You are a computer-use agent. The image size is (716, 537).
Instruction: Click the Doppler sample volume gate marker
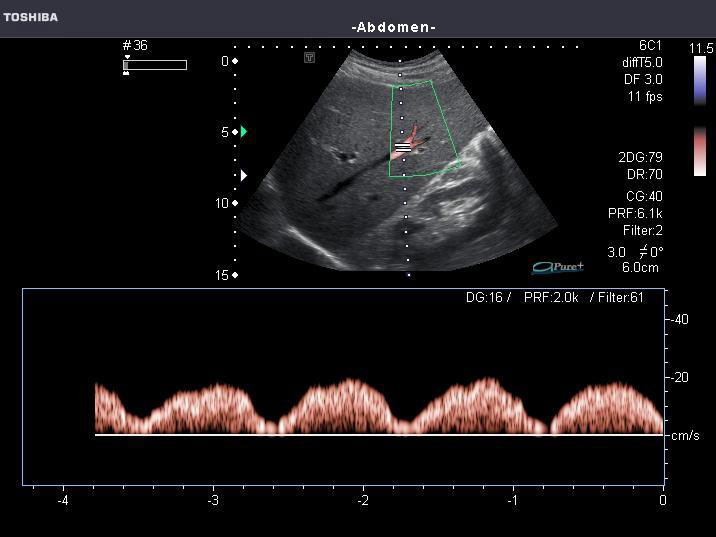click(402, 147)
